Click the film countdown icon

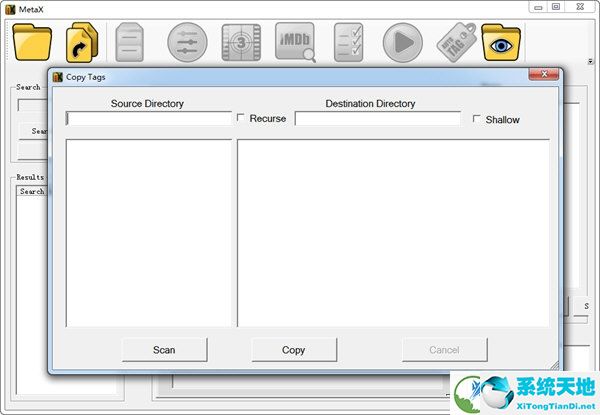(x=241, y=43)
